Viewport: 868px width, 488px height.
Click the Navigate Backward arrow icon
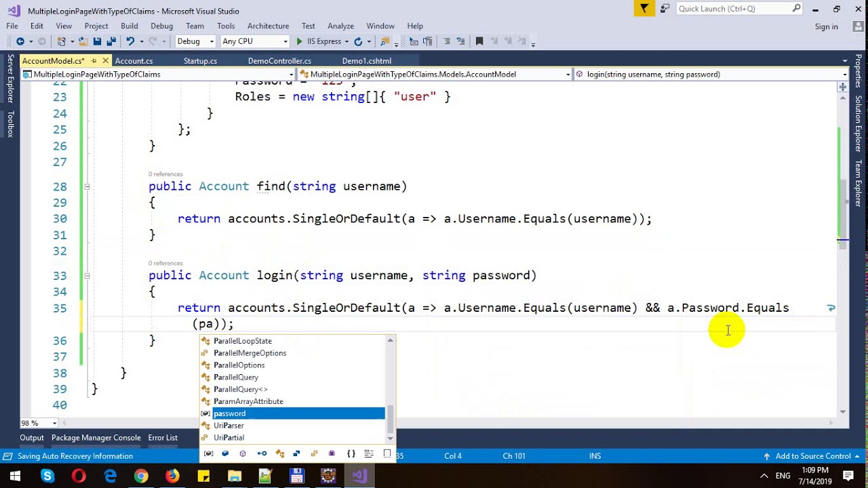[20, 41]
